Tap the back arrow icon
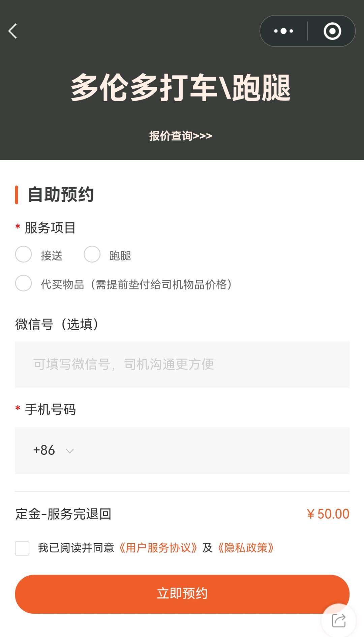 [13, 31]
